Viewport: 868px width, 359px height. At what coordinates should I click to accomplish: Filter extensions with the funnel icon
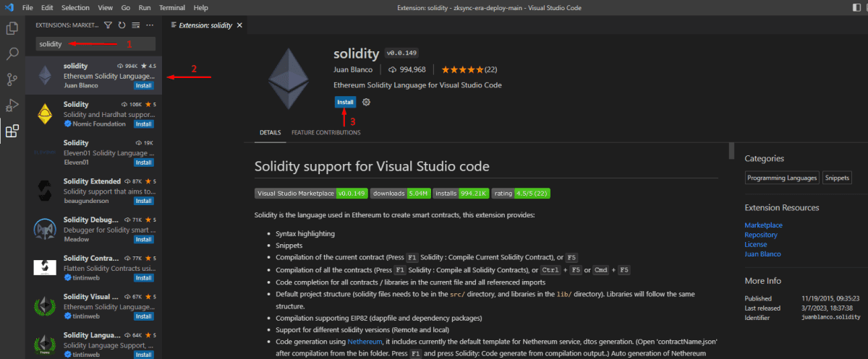coord(108,25)
